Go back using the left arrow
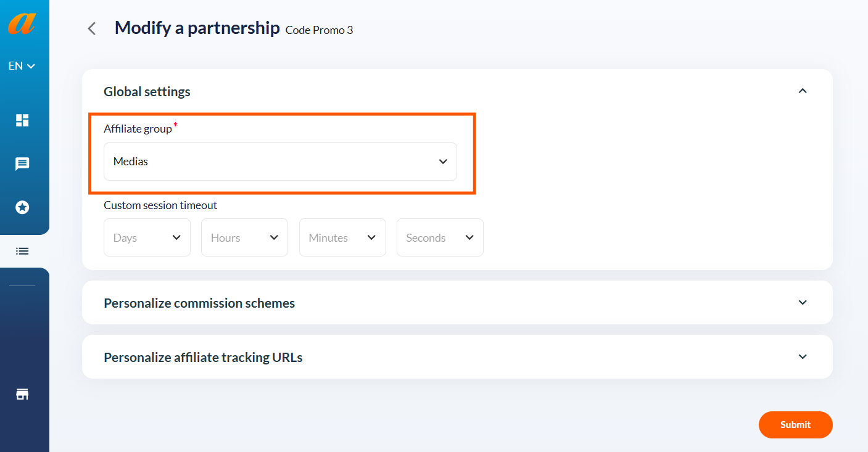The image size is (868, 452). (92, 28)
